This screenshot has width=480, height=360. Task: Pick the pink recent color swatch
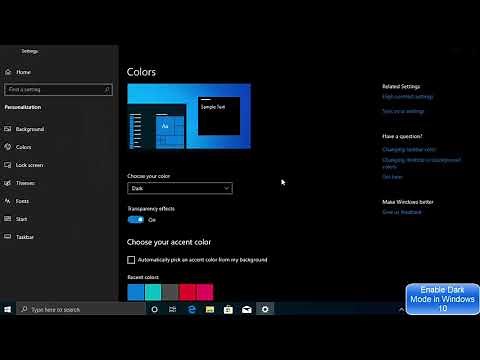click(205, 292)
